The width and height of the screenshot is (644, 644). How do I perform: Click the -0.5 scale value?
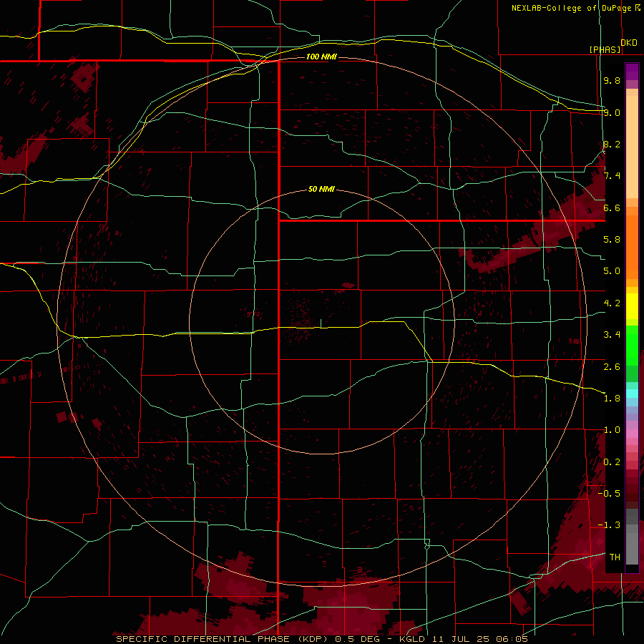(x=609, y=493)
